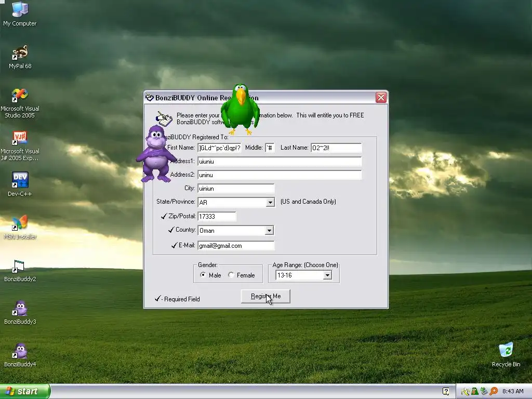The width and height of the screenshot is (532, 399).
Task: Click the "Gender:" group label
Action: pos(208,265)
